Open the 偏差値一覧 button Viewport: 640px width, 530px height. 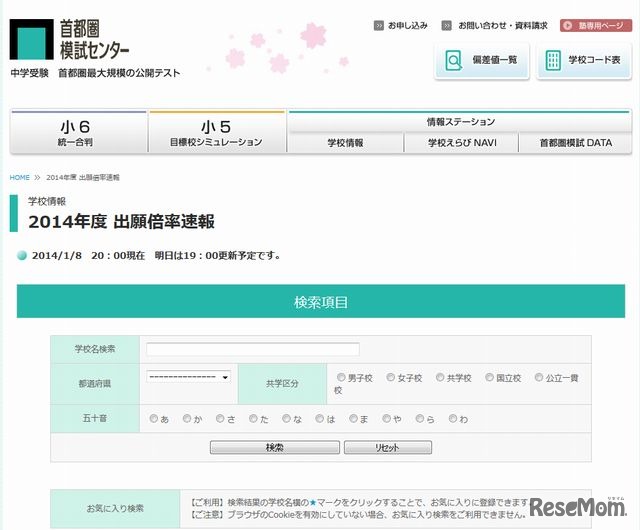482,61
